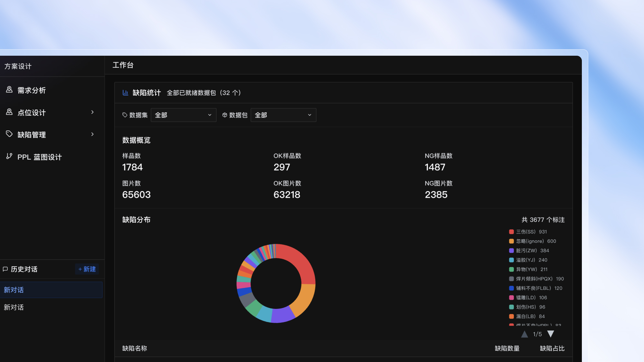Toggle 脏污(ZW) legend swatch
644x362 pixels.
pos(511,251)
